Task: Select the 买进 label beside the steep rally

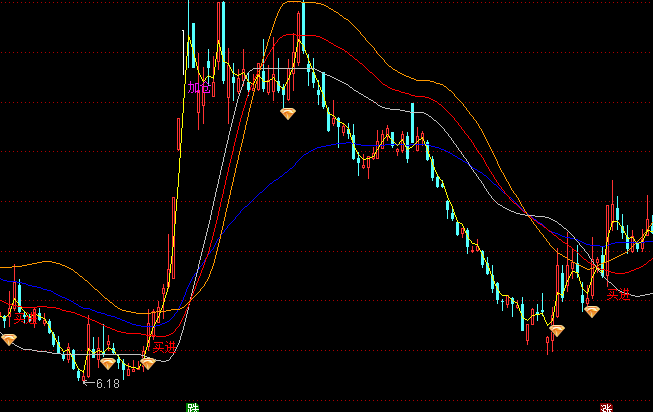Action: point(162,346)
